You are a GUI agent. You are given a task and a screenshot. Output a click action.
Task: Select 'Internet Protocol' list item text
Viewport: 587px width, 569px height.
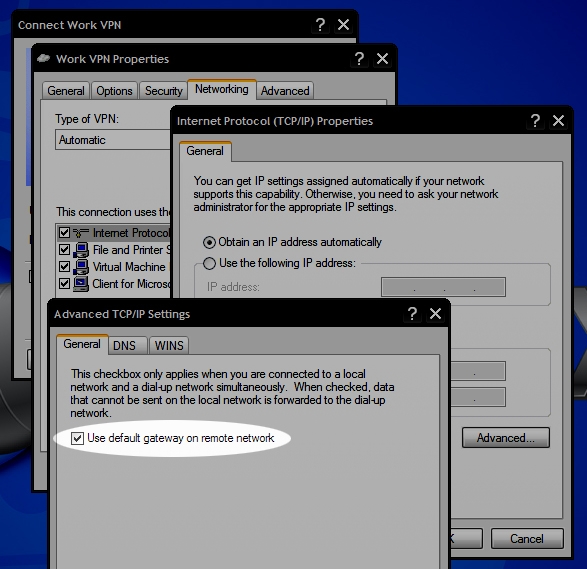click(131, 233)
